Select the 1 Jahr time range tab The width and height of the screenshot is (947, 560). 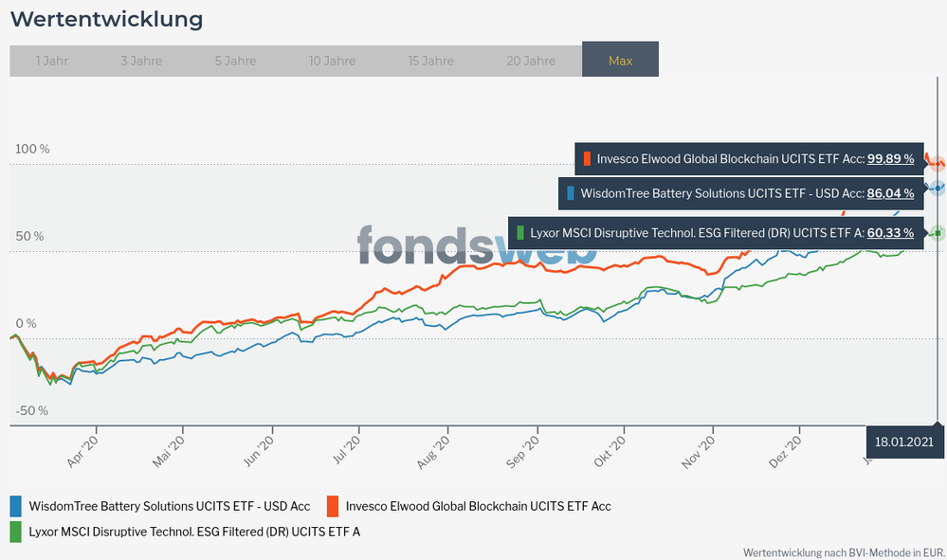point(52,61)
